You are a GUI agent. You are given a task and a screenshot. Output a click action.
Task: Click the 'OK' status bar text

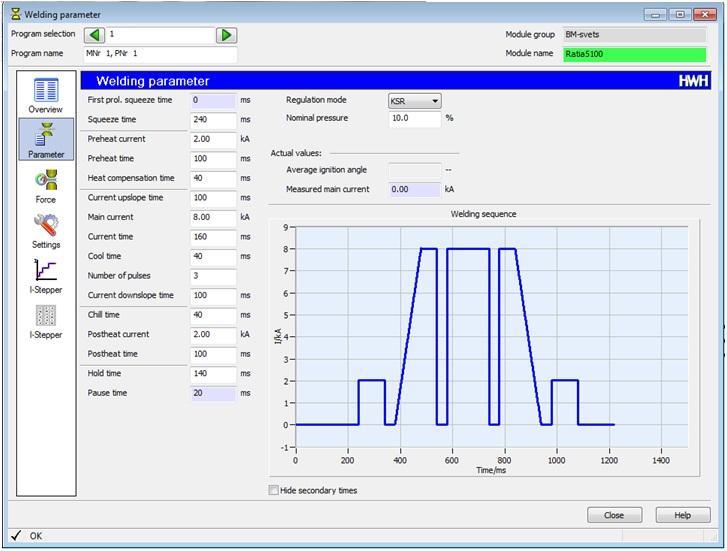(x=36, y=536)
